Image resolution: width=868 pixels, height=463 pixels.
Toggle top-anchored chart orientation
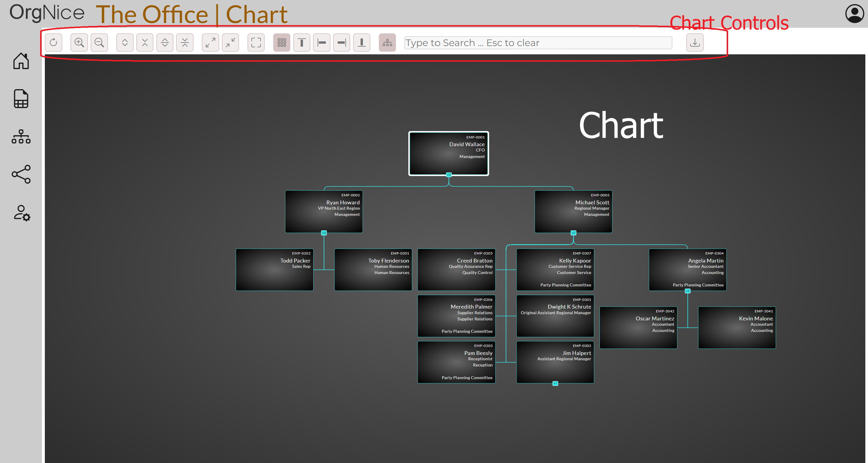tap(302, 43)
